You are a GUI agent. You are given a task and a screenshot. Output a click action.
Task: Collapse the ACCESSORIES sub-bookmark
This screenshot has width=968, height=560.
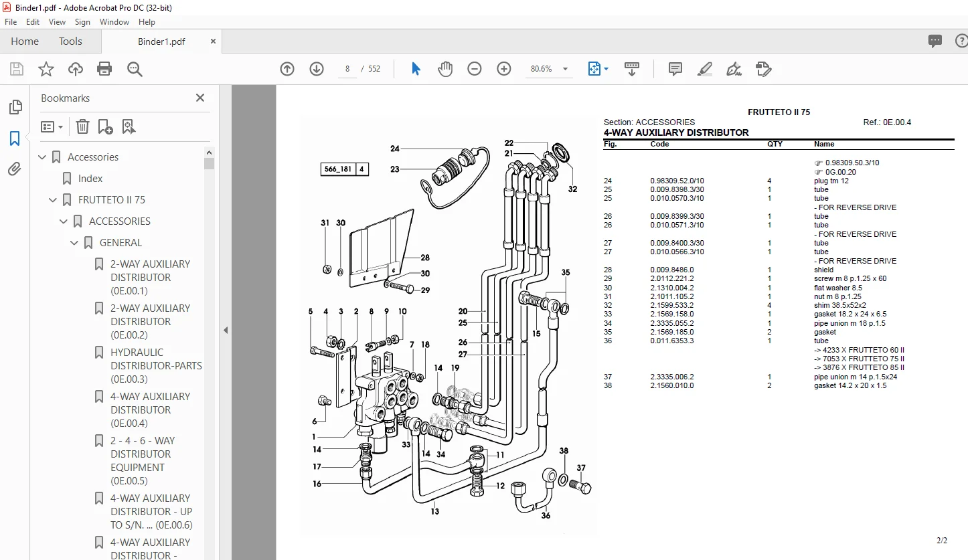click(64, 221)
